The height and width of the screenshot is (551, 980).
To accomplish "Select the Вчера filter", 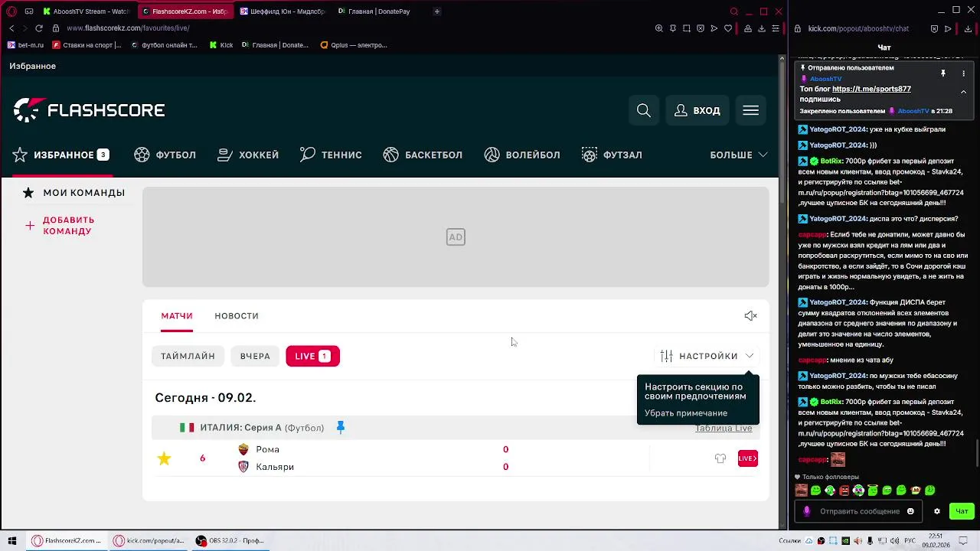I will tap(255, 356).
